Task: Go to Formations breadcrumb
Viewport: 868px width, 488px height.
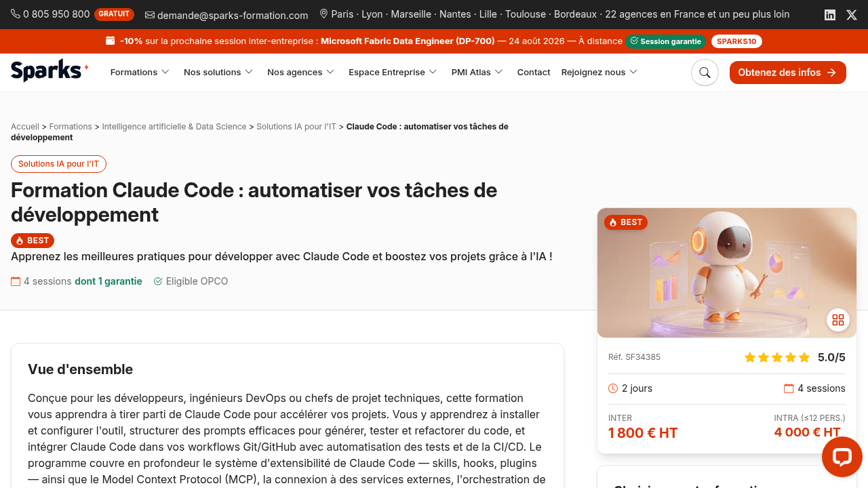Action: [x=71, y=127]
